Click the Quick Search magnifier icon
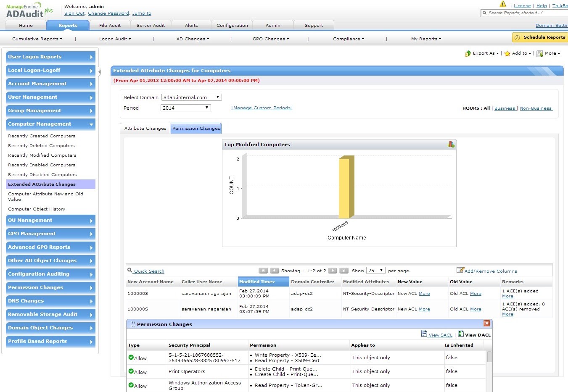Screen dimensions: 568x392 click(130, 271)
